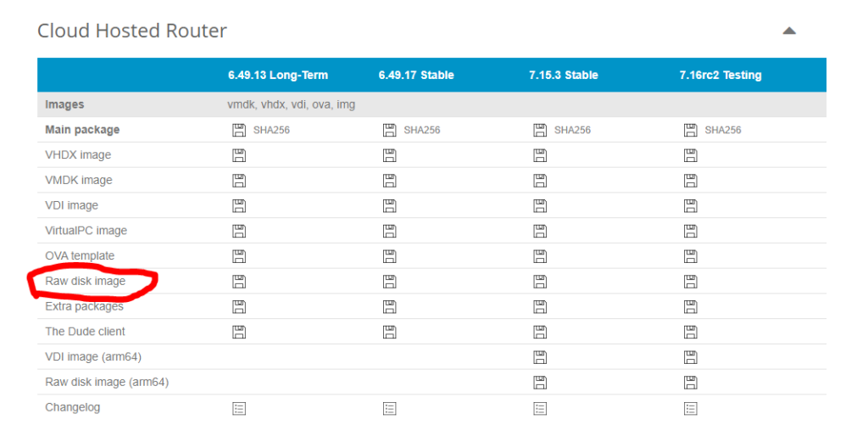Click the Raw disk image row label
868x442 pixels.
pyautogui.click(x=86, y=282)
